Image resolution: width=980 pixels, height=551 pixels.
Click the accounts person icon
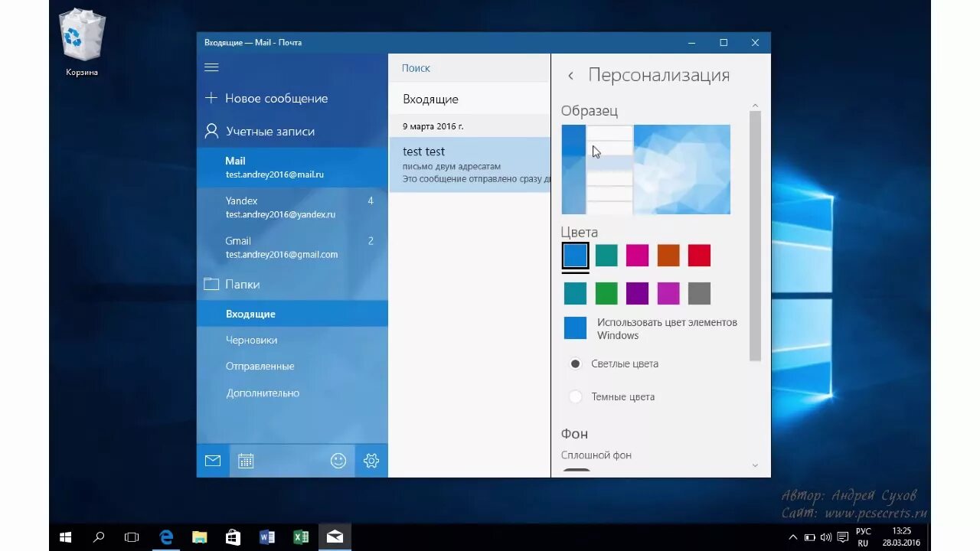click(211, 132)
